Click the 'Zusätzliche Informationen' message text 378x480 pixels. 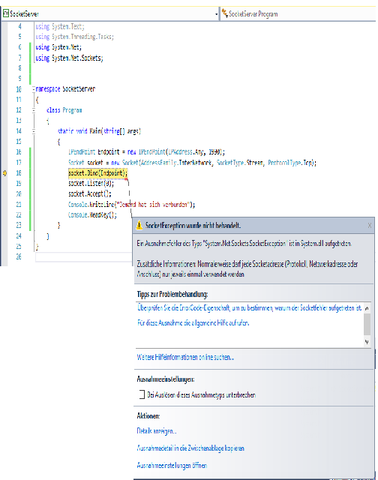247,269
